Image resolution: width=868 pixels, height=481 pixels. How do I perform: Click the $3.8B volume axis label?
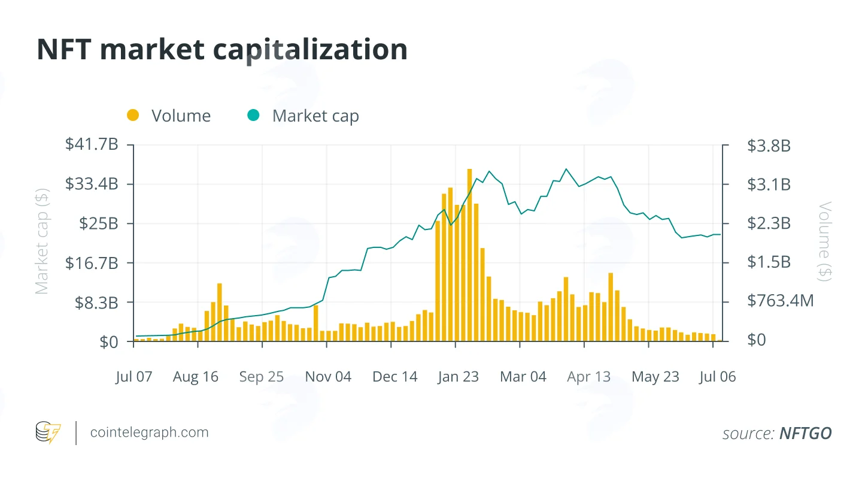click(x=769, y=146)
